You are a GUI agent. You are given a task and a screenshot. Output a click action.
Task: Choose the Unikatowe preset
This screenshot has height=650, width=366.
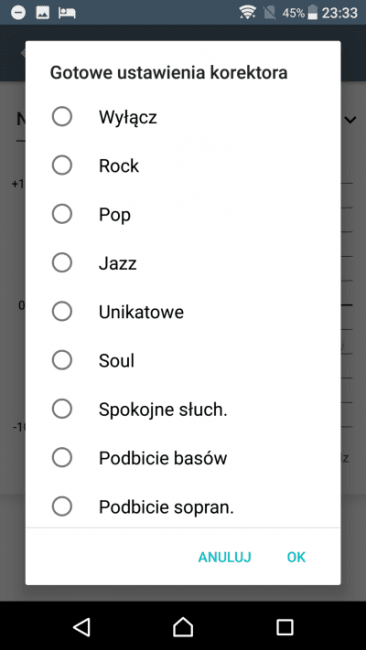click(183, 312)
